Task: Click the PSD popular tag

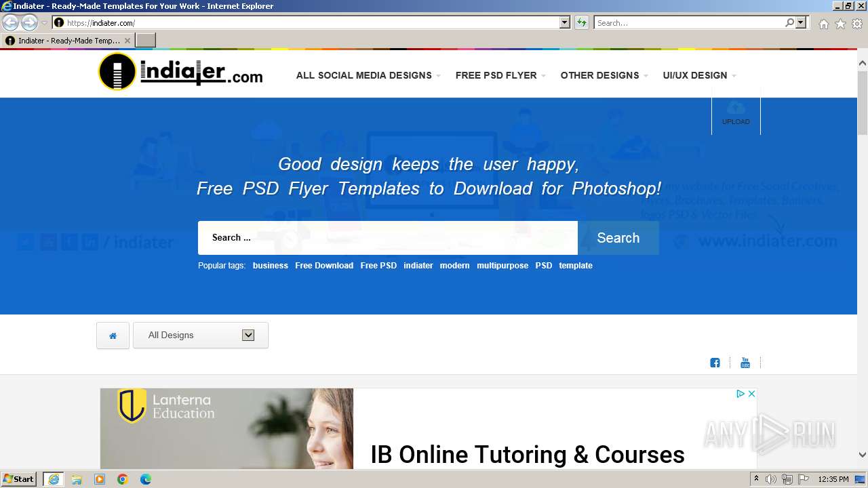Action: [544, 266]
